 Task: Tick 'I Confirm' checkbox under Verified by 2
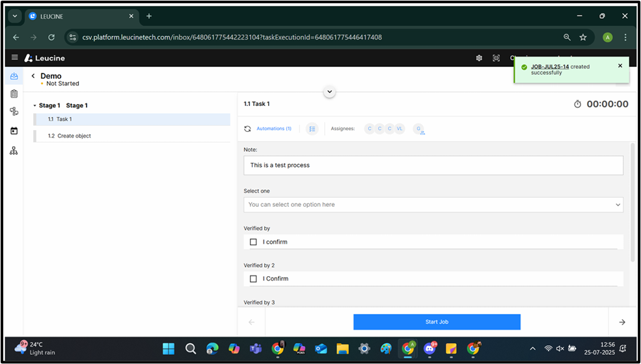coord(254,279)
